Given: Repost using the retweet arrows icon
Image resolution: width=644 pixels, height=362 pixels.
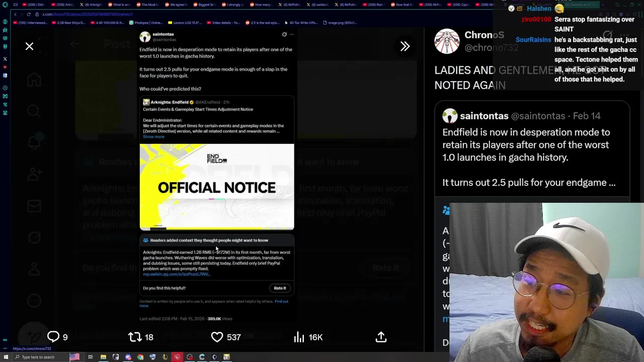Looking at the screenshot, I should tap(135, 337).
